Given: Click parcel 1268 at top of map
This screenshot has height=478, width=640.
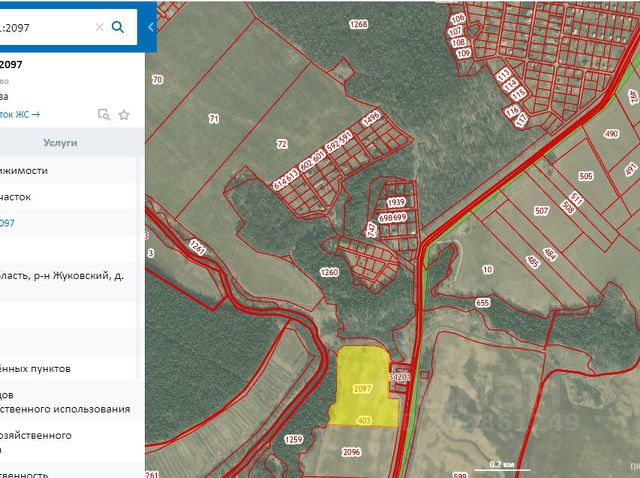Looking at the screenshot, I should click(x=359, y=24).
